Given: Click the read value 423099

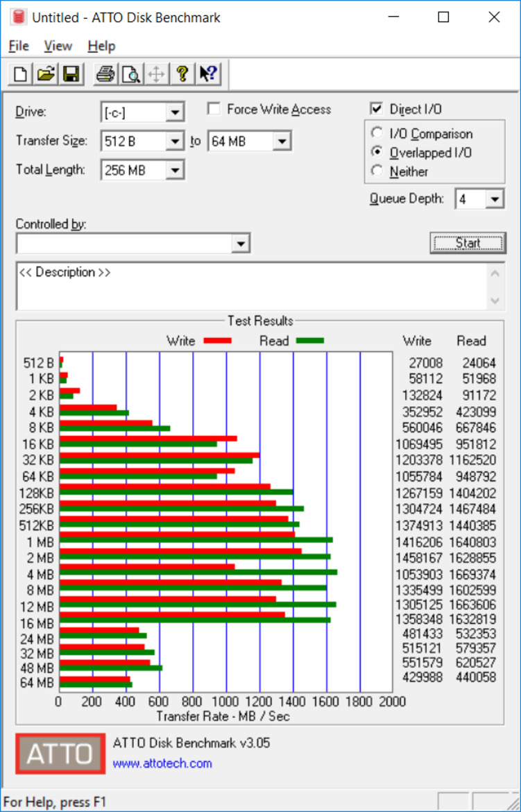Looking at the screenshot, I should [475, 412].
